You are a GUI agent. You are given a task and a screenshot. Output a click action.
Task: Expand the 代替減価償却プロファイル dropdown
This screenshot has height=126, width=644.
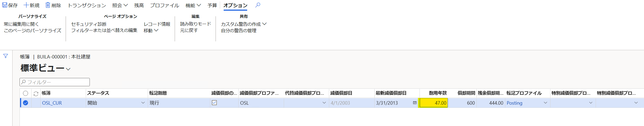[324, 103]
